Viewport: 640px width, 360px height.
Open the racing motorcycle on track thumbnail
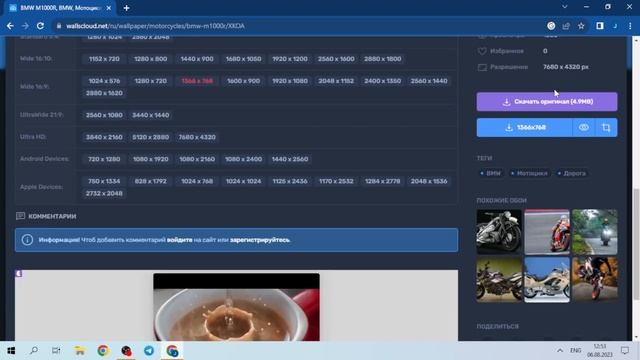click(x=547, y=232)
